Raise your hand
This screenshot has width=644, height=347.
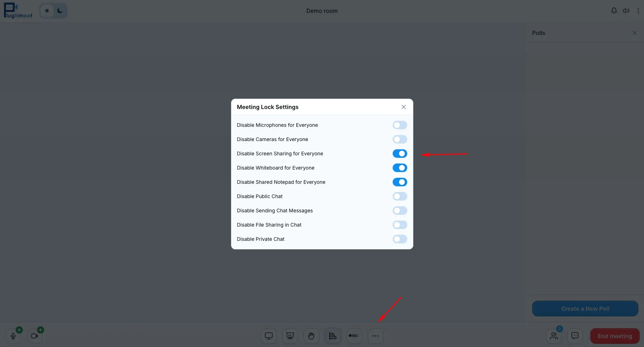coord(311,336)
